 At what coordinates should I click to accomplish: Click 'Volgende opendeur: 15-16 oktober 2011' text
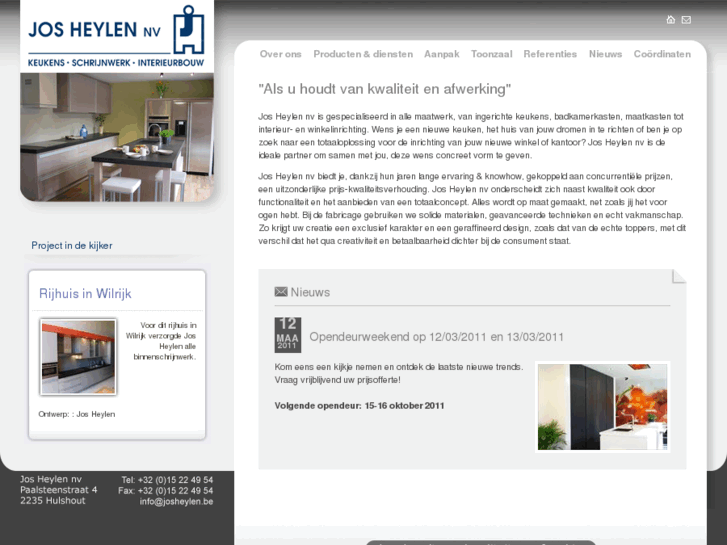coord(359,406)
